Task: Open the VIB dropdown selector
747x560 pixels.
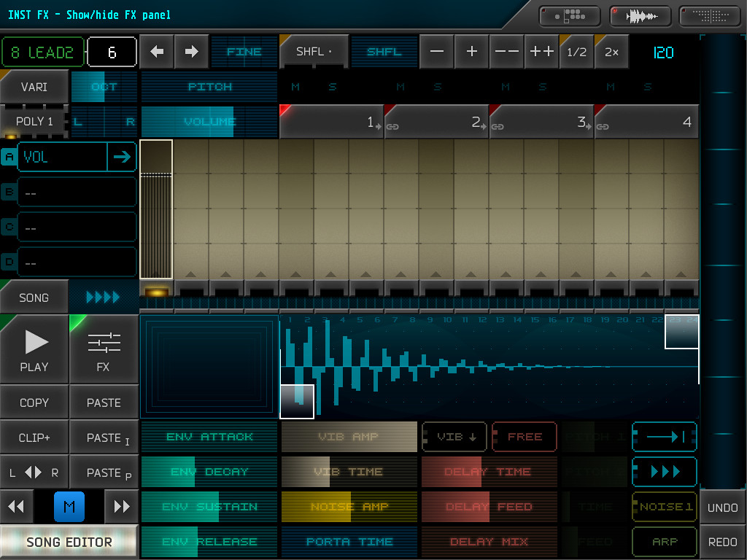Action: point(454,436)
